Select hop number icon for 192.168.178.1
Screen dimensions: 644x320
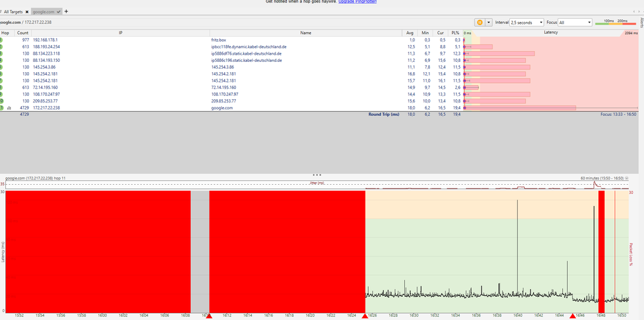point(1,40)
